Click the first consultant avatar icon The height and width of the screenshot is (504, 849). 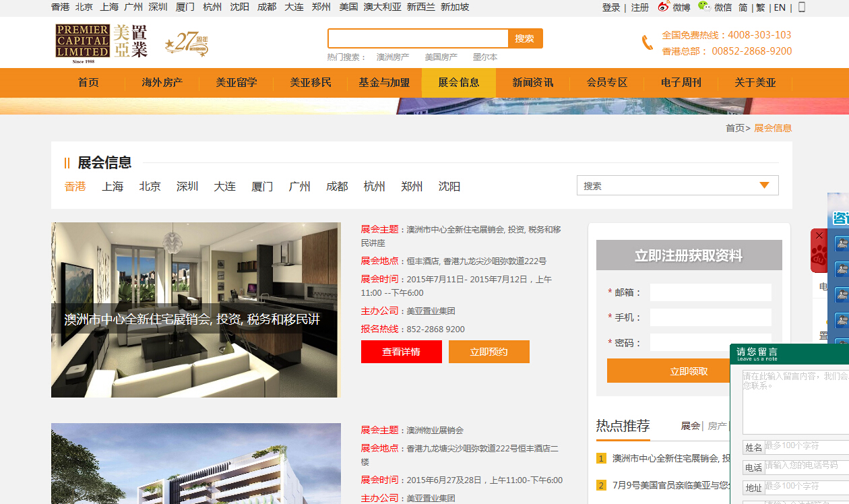tap(842, 244)
